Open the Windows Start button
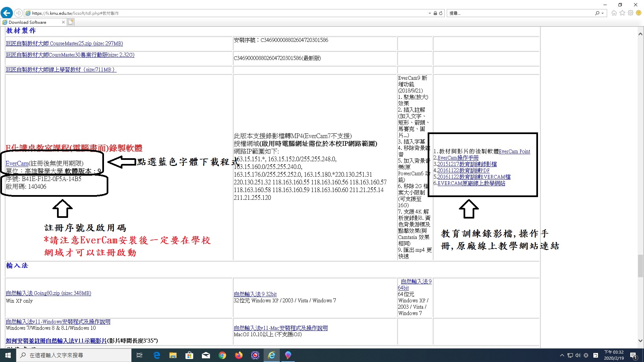 pos(8,355)
